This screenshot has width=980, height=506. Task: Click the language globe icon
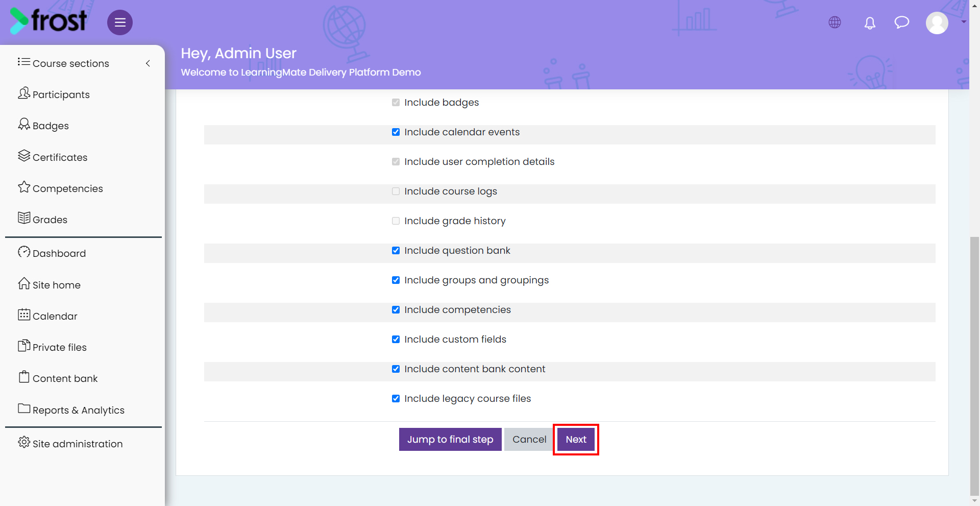point(835,22)
